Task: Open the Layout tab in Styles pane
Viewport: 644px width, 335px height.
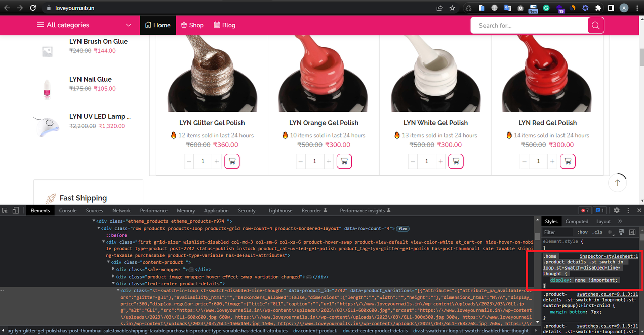Action: 603,221
